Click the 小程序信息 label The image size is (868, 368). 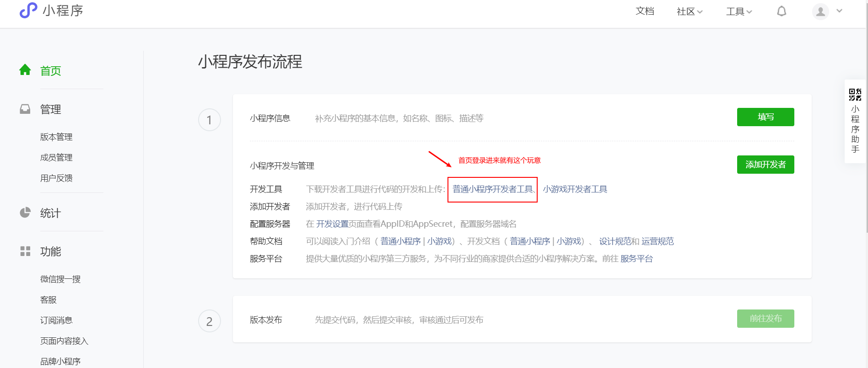(x=270, y=118)
